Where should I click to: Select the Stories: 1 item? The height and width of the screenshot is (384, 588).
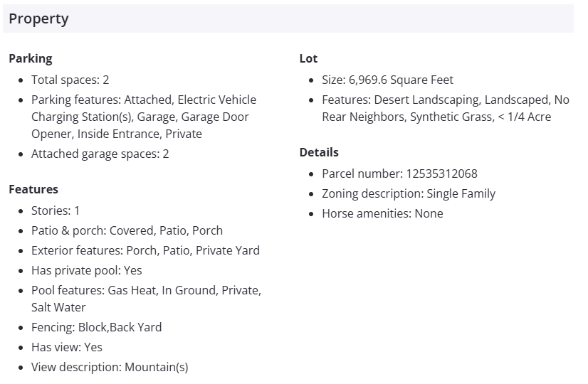pyautogui.click(x=56, y=210)
